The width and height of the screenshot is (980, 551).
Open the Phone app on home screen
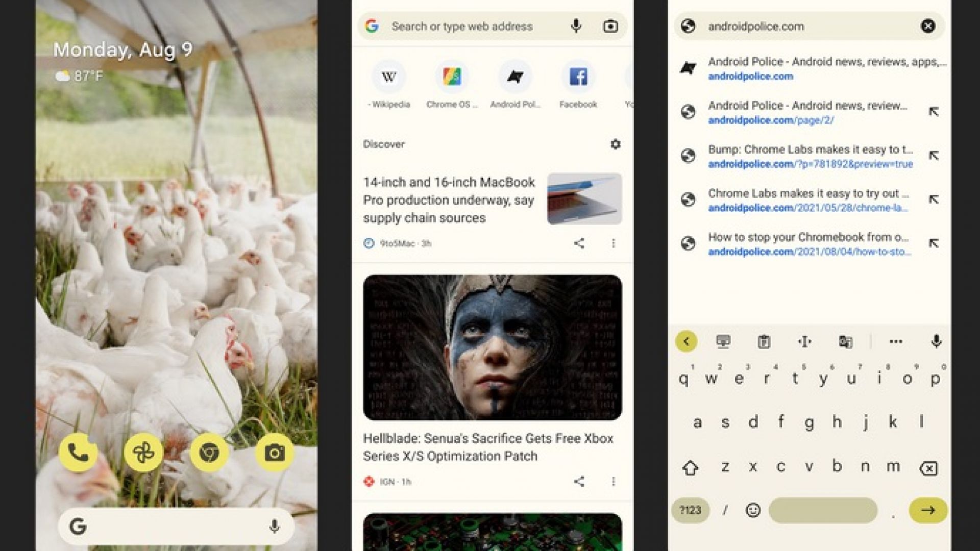(x=78, y=452)
